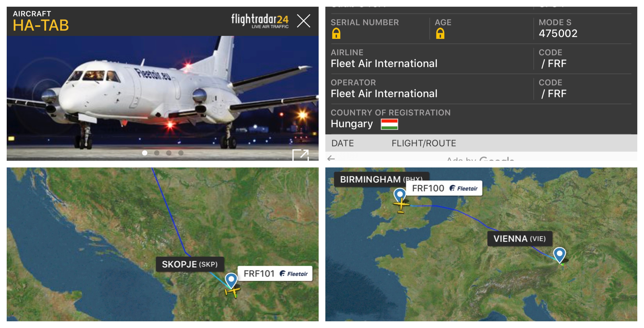Screen dimensions: 644x328
Task: Click the Birmingham airport map pin
Action: [x=400, y=195]
